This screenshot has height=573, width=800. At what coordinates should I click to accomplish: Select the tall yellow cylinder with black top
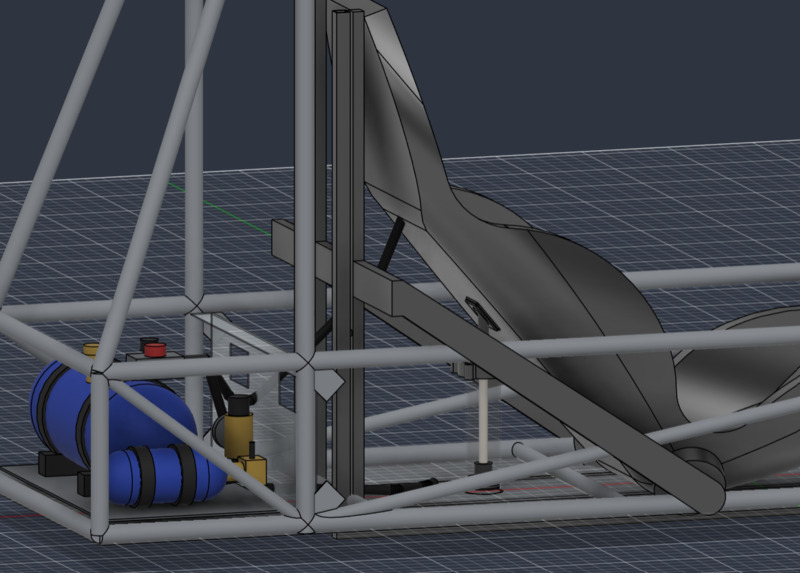click(239, 426)
